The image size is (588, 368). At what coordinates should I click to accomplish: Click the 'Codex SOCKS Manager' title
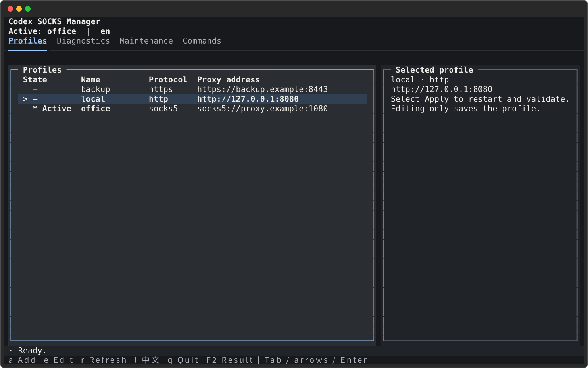tap(54, 21)
